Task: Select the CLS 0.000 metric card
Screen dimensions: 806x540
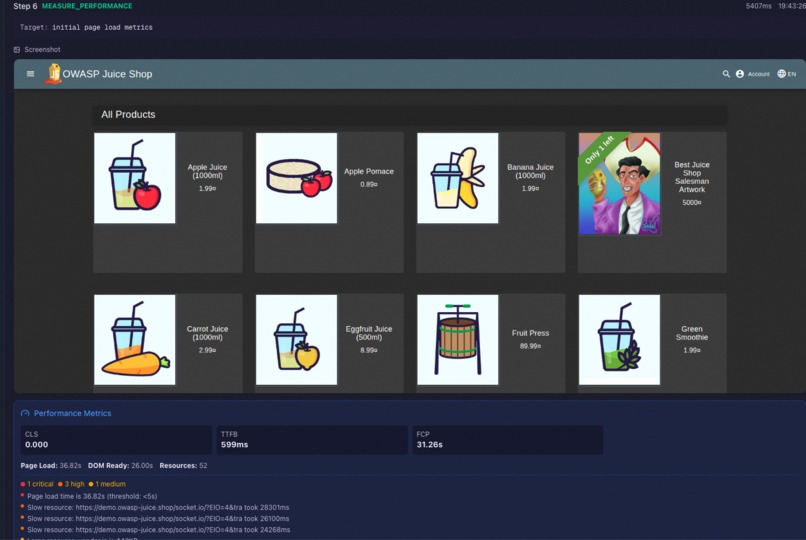Action: tap(116, 440)
